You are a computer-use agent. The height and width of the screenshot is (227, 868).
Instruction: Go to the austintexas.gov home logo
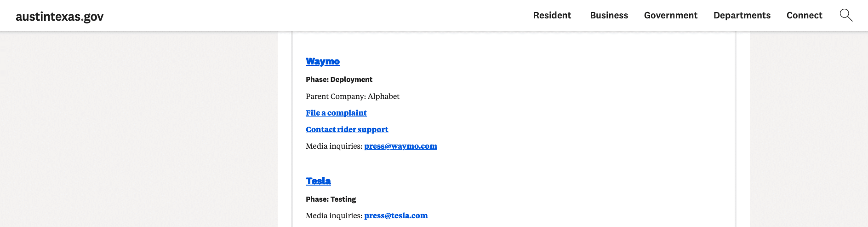tap(60, 17)
